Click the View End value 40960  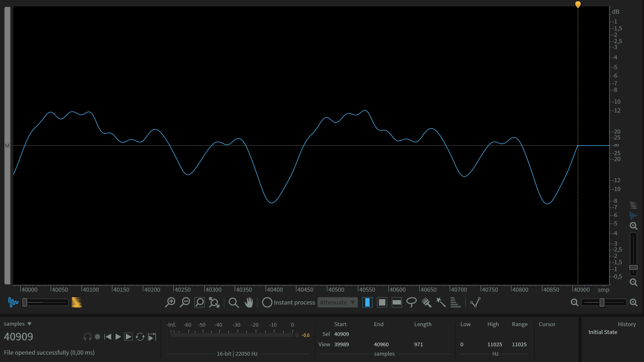(x=381, y=345)
